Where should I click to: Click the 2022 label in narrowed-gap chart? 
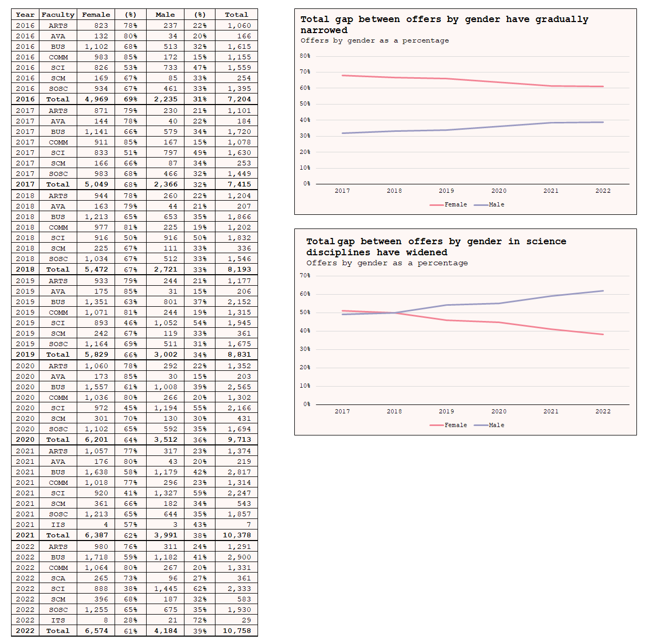[x=603, y=191]
